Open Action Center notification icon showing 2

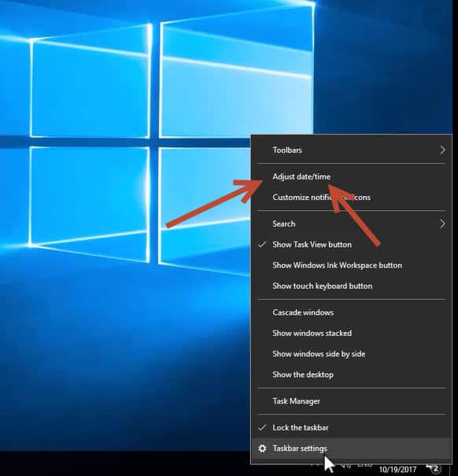click(x=434, y=468)
